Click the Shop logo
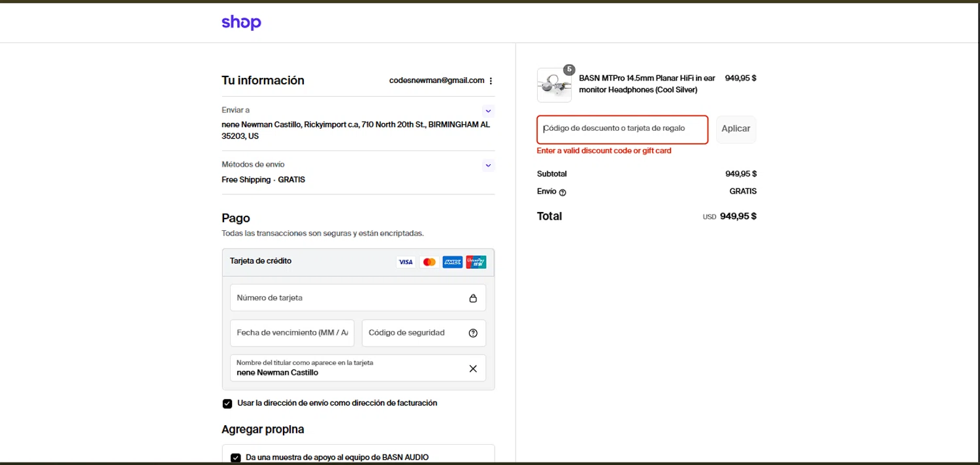 tap(241, 22)
